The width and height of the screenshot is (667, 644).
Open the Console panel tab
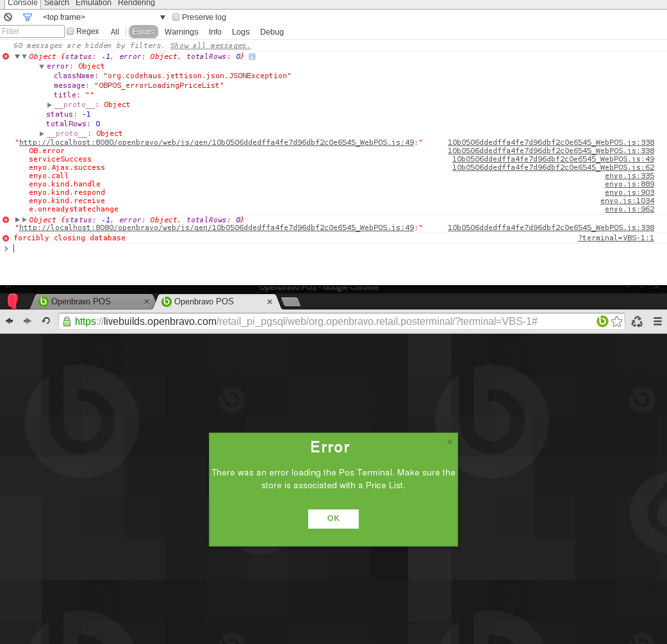point(22,3)
